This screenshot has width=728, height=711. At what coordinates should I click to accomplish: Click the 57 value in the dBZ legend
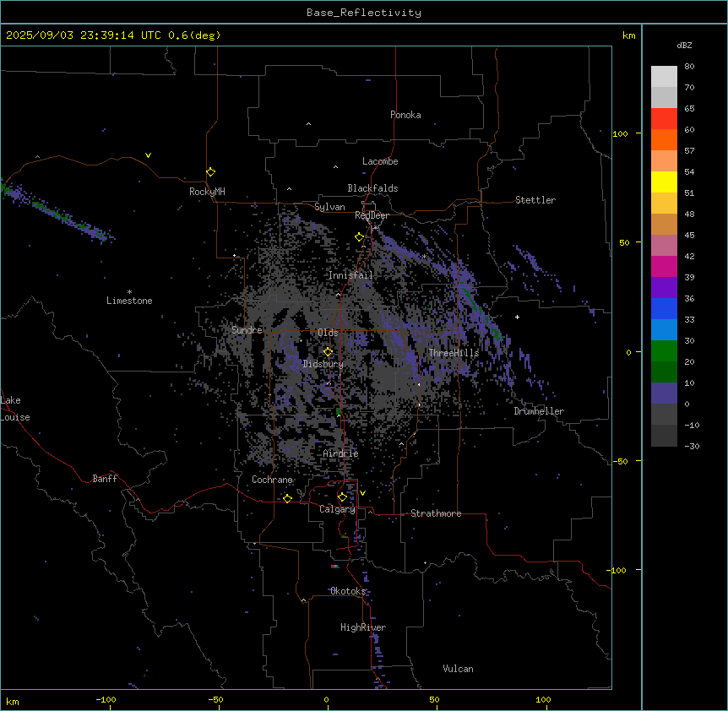pyautogui.click(x=689, y=151)
